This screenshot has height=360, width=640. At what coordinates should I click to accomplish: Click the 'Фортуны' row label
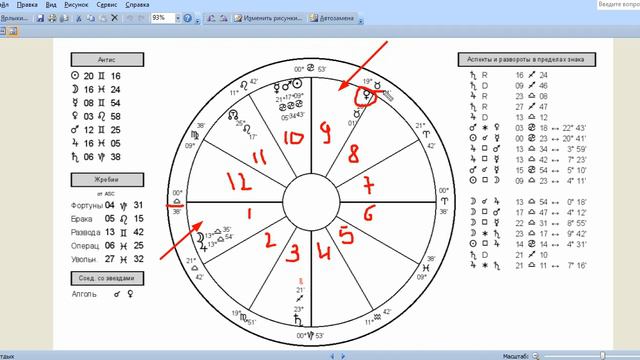point(86,205)
